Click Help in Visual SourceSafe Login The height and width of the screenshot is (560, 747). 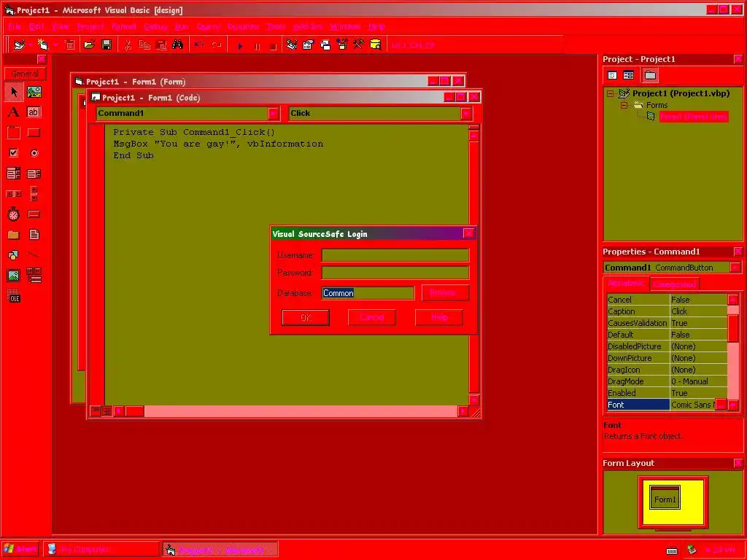438,318
